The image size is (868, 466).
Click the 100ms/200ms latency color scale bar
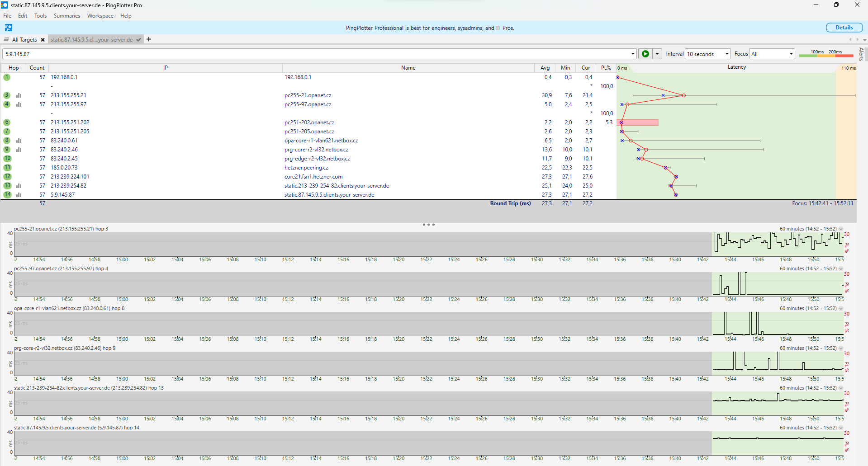point(825,54)
